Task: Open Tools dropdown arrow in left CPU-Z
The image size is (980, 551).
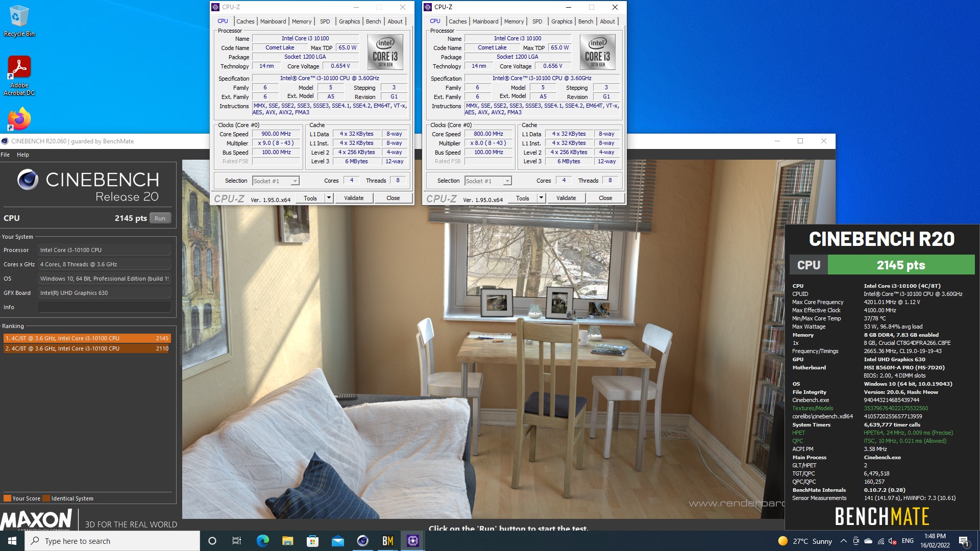Action: point(329,198)
